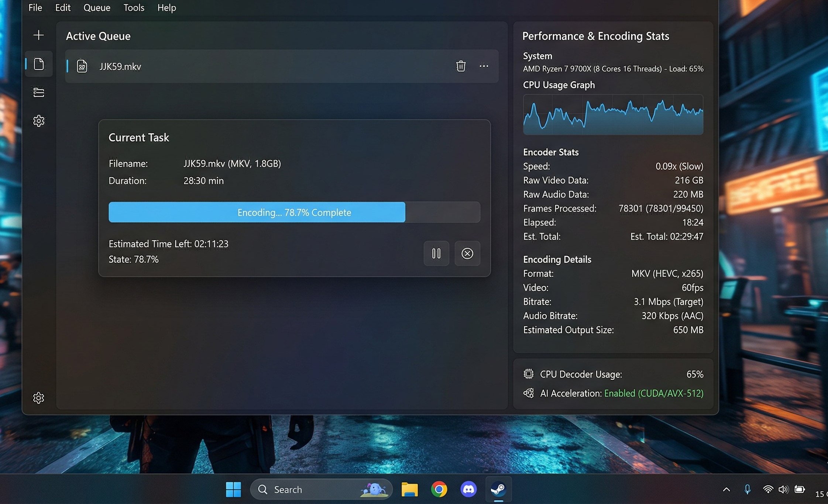The height and width of the screenshot is (504, 828).
Task: Cancel the encoding with the X button
Action: (x=467, y=253)
